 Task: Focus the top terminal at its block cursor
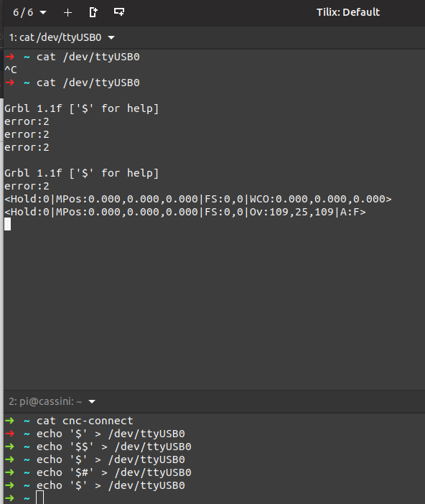tap(7, 224)
